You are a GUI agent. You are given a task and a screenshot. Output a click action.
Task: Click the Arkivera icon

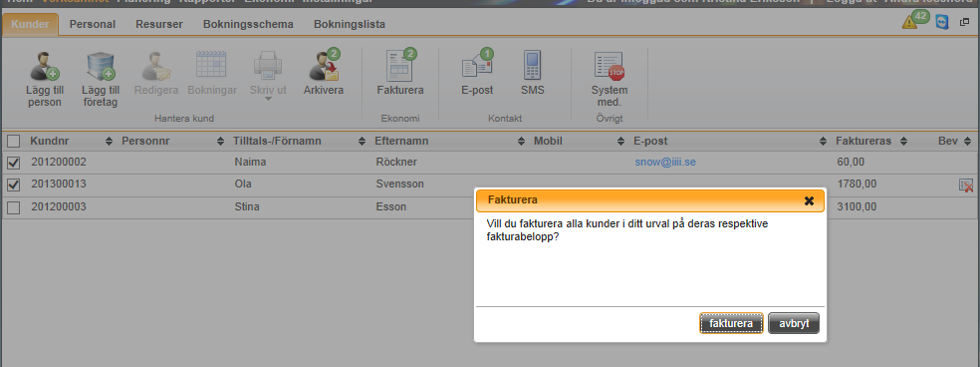[324, 65]
